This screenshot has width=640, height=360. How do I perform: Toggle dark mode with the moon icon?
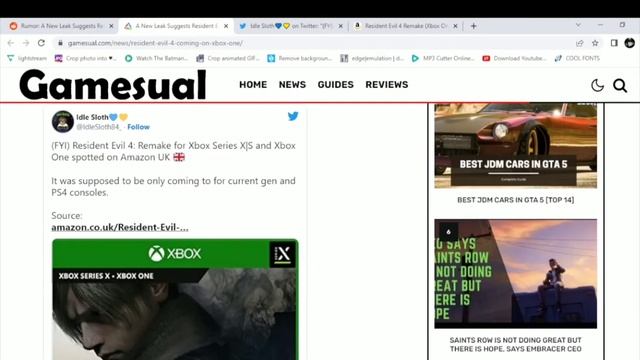point(597,85)
